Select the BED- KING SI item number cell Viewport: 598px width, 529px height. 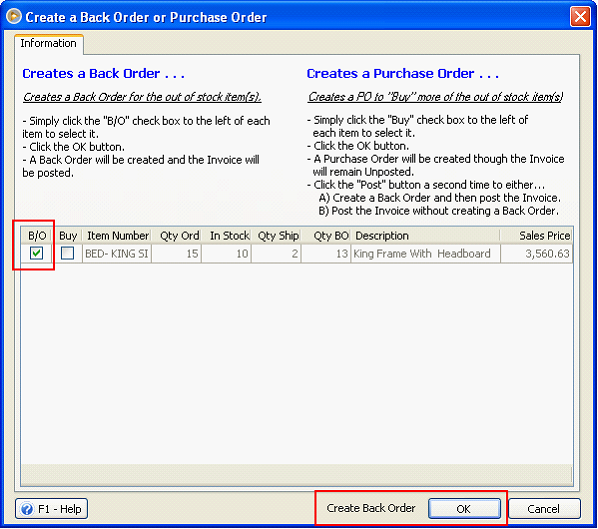(x=117, y=254)
